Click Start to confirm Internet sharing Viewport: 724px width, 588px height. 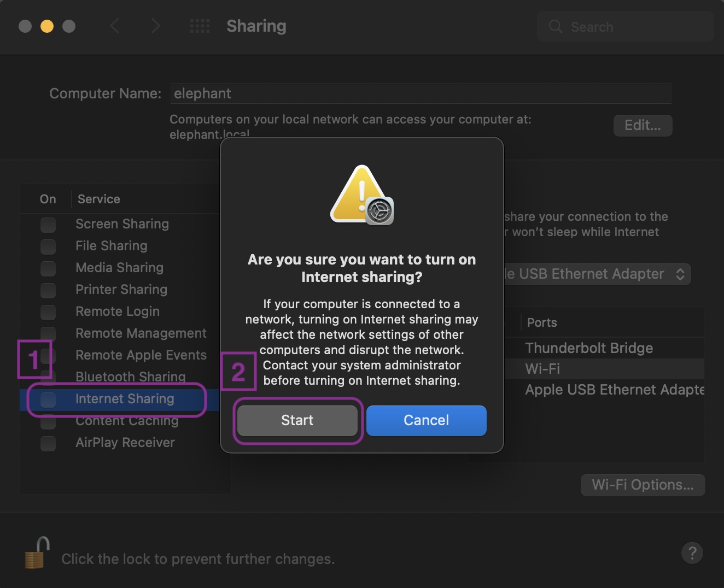pos(297,420)
